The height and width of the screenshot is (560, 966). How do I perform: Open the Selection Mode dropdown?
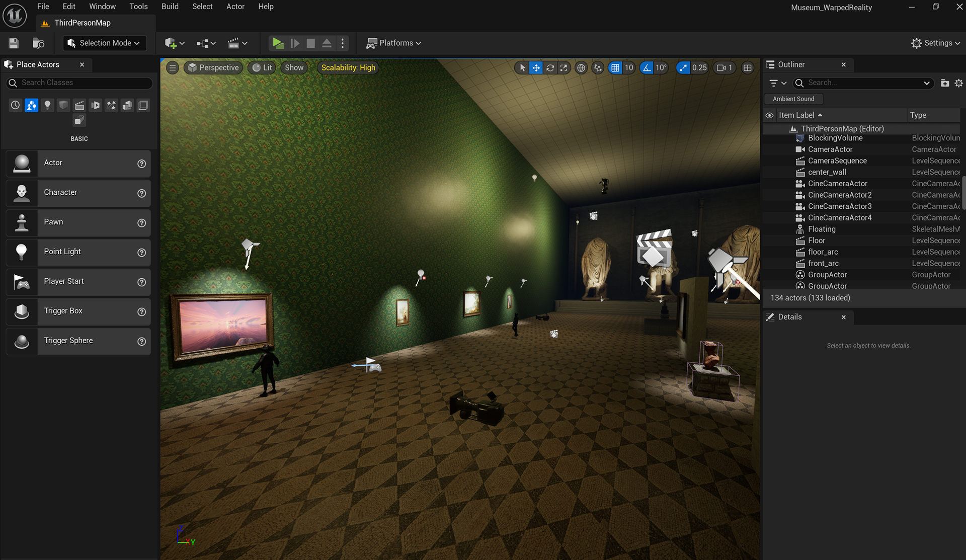(x=105, y=43)
